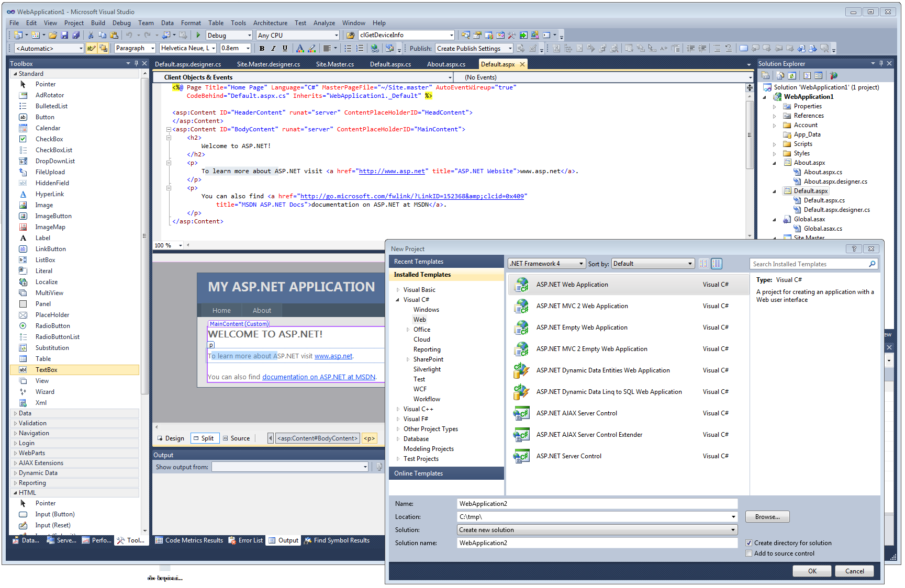Click the Numbered list formatting icon
This screenshot has height=588, width=905.
coord(360,48)
